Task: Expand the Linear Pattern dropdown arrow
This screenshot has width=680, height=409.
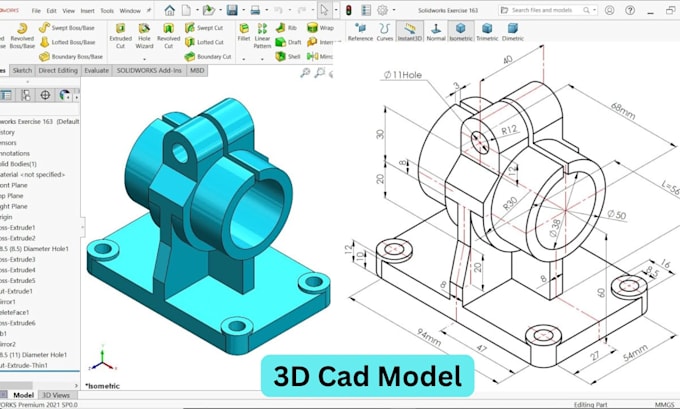Action: click(262, 59)
